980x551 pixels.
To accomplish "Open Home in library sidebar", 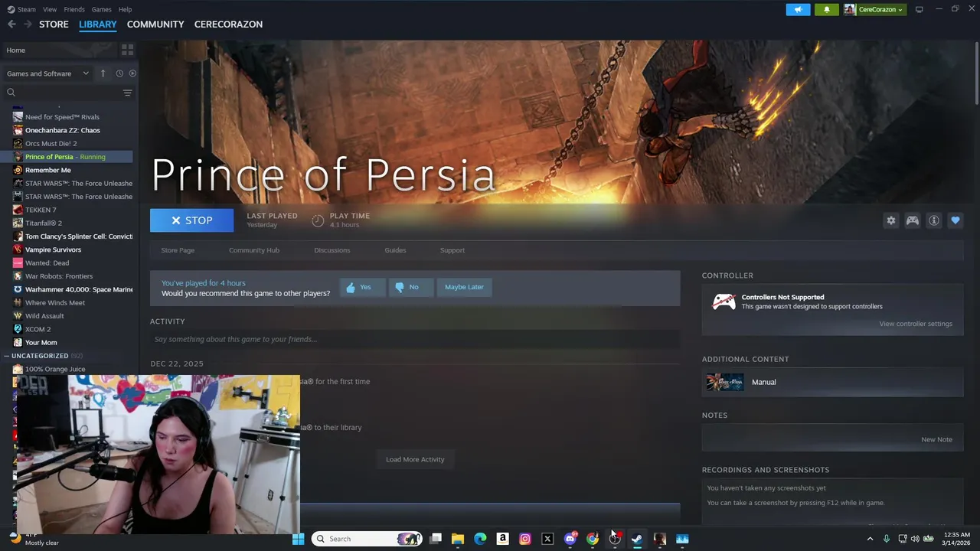I will (x=60, y=50).
